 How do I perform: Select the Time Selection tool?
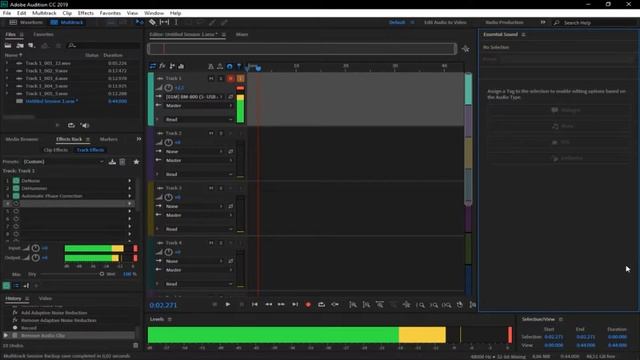click(x=176, y=22)
